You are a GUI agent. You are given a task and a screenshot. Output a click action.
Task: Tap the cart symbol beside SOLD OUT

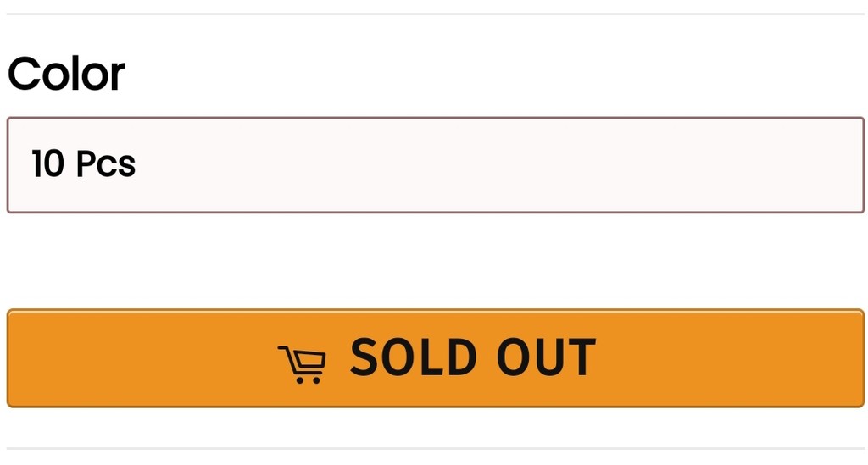303,365
